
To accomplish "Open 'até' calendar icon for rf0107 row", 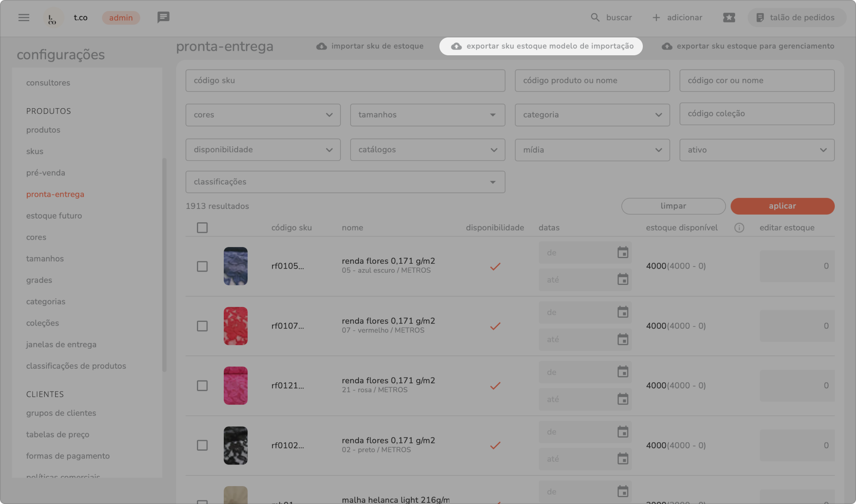I will point(622,339).
